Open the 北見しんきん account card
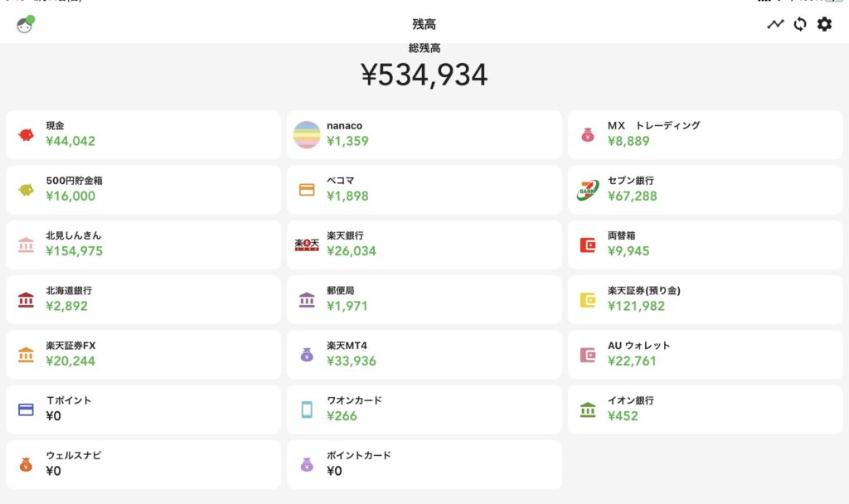Screen dimensions: 849x504 143,245
